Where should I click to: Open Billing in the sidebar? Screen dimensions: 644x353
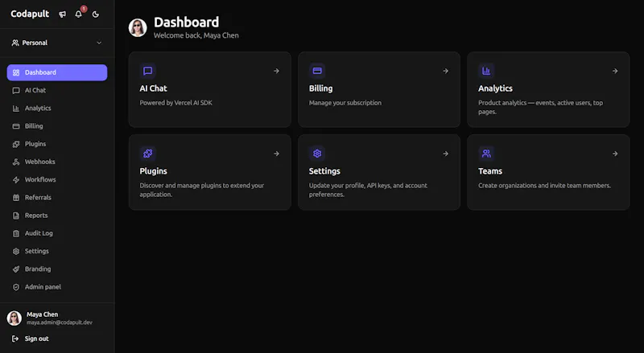(x=57, y=126)
